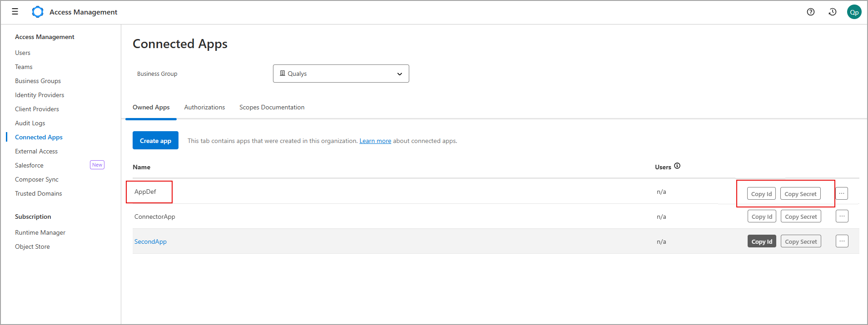The width and height of the screenshot is (868, 325).
Task: Switch to the Authorizations tab
Action: point(204,108)
